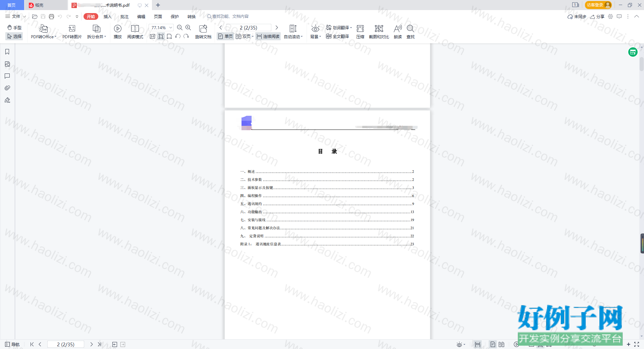Click fit-width view icon
The image size is (644, 349).
coord(169,36)
